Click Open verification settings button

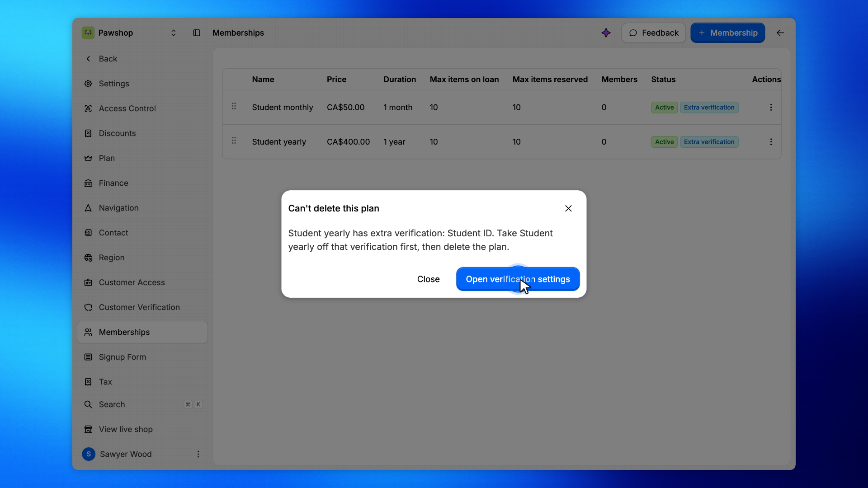point(518,279)
